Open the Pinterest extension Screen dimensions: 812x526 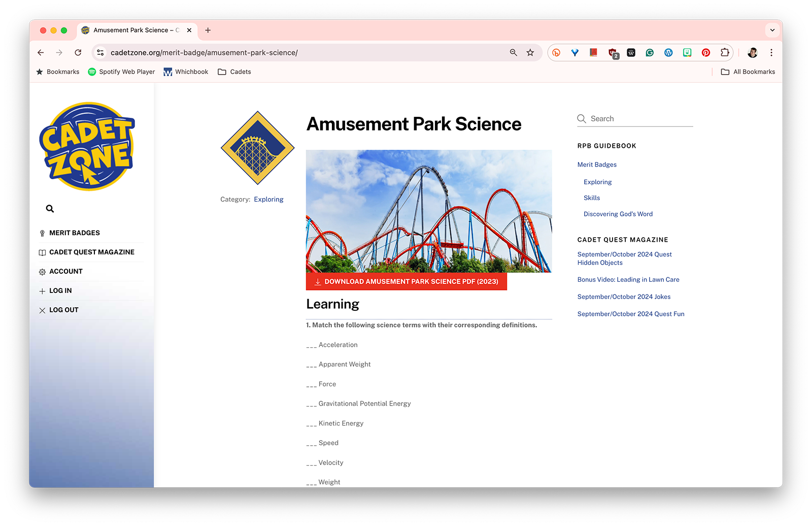click(705, 53)
